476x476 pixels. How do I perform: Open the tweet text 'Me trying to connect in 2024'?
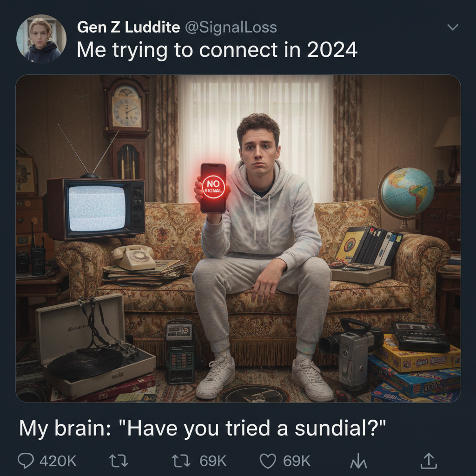pos(217,49)
